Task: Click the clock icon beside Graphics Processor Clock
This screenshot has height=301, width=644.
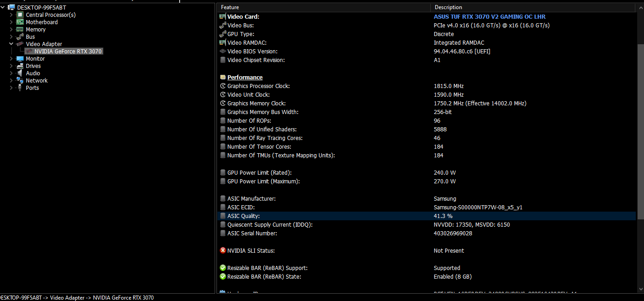Action: click(x=223, y=86)
